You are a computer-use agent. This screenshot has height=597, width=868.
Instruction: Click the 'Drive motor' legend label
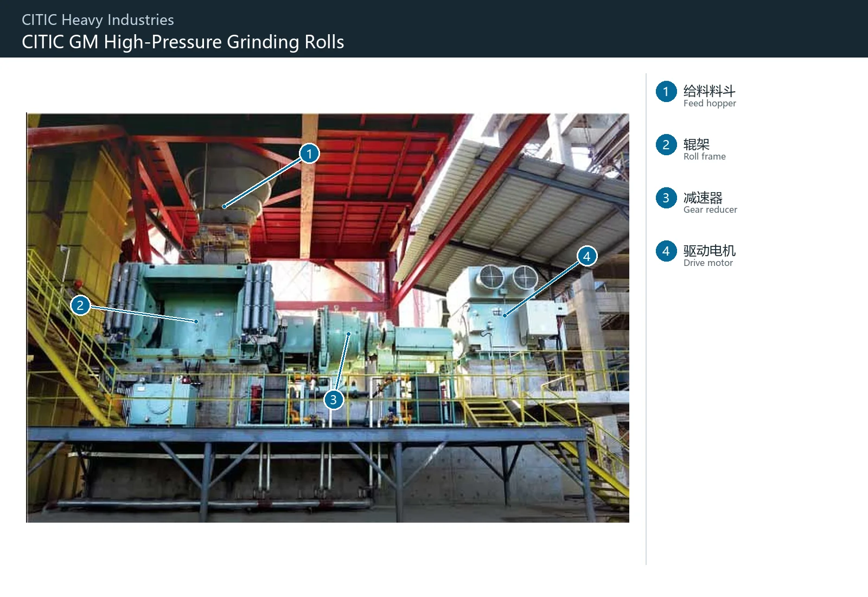pyautogui.click(x=708, y=263)
